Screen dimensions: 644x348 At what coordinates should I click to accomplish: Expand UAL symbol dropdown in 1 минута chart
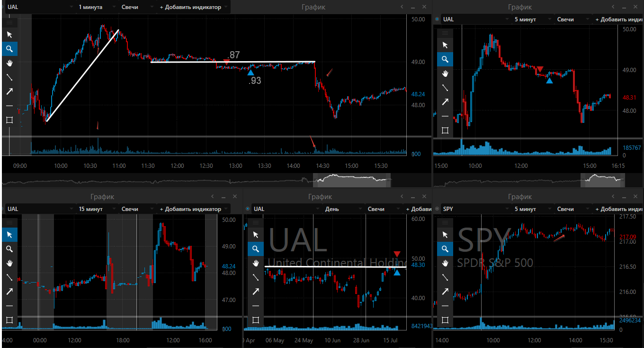pyautogui.click(x=71, y=7)
